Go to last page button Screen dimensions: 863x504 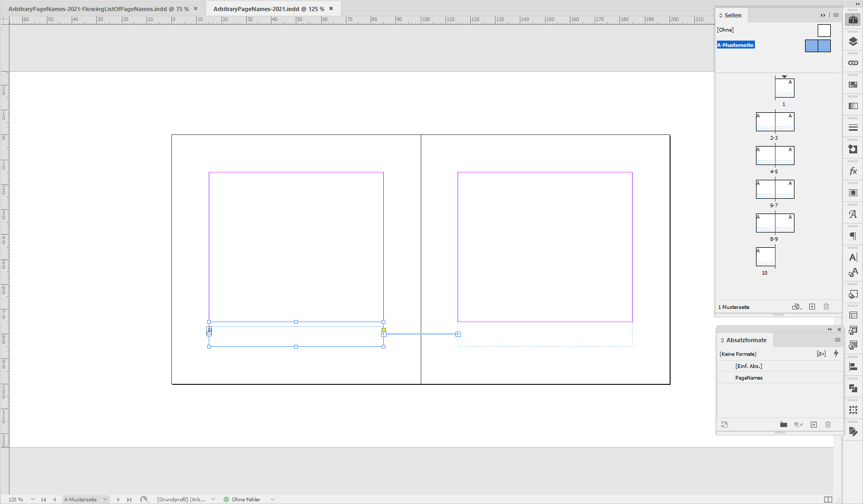click(x=129, y=499)
